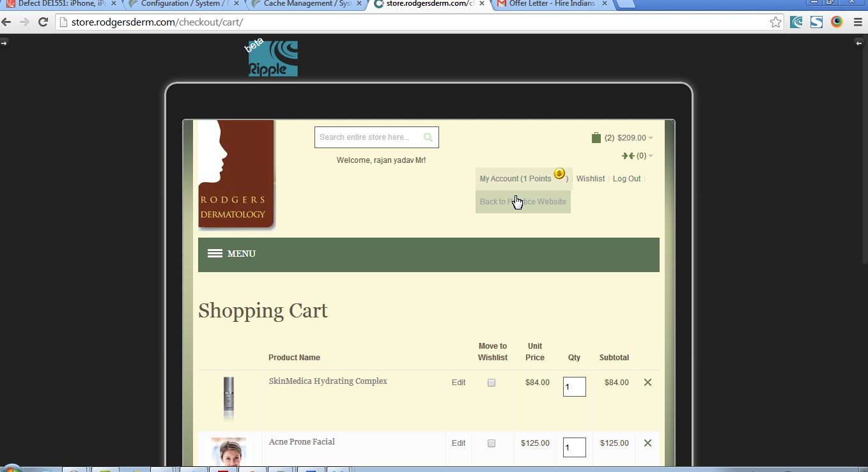The image size is (868, 472).
Task: Click quantity field for Acne Prone Facial
Action: [574, 447]
